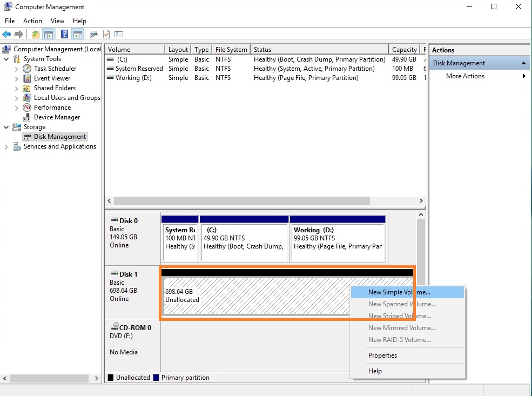This screenshot has width=532, height=396.
Task: Click the Working (D:) volume row icon
Action: point(110,78)
